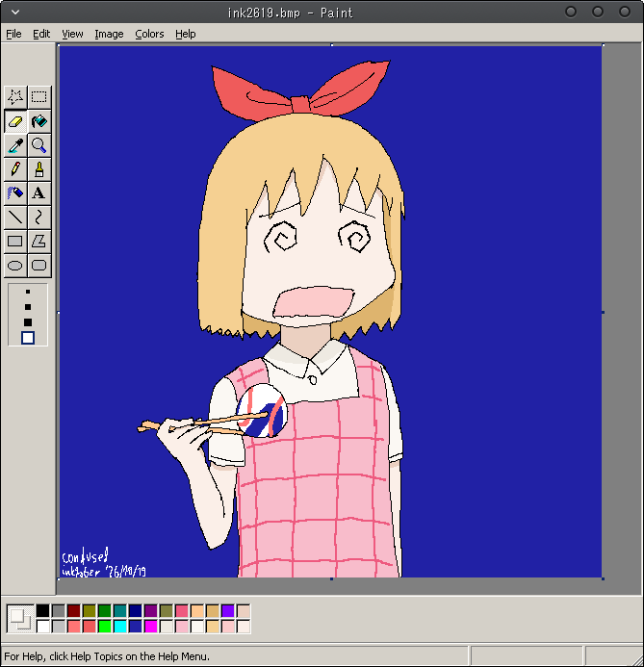The width and height of the screenshot is (644, 667).
Task: Select the Rounded Rectangle tool
Action: pyautogui.click(x=39, y=266)
